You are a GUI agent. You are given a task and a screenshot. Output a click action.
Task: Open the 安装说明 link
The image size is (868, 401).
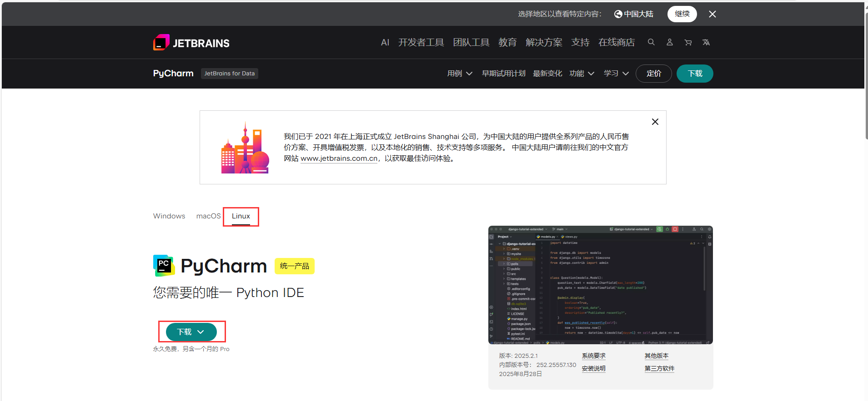[x=594, y=369]
